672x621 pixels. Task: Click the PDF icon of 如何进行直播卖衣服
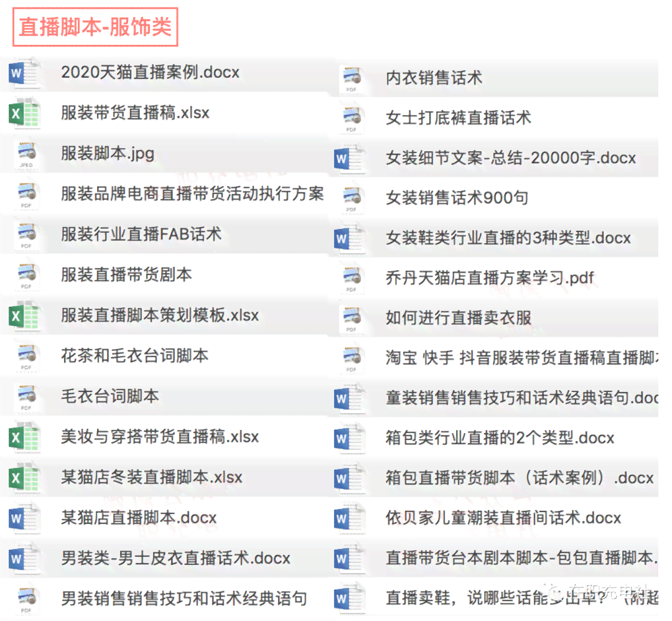point(352,319)
